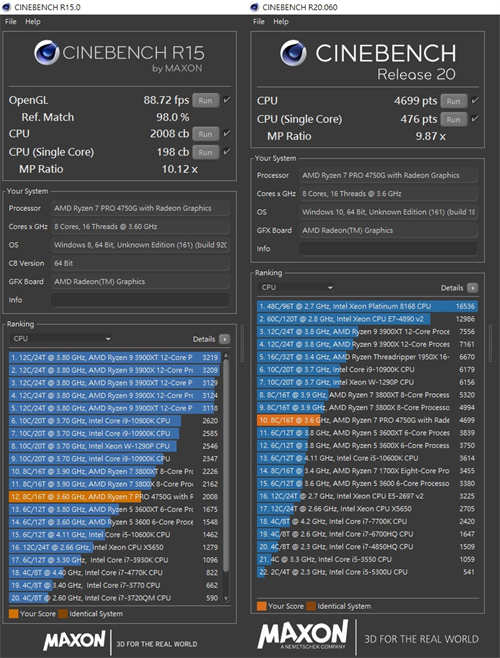Screen dimensions: 500x658
Task: Run the CPU test in R15
Action: pyautogui.click(x=205, y=134)
